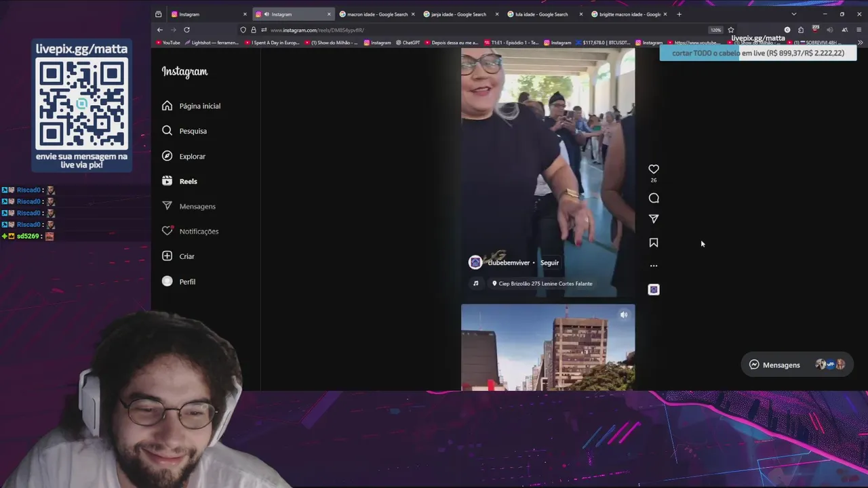Bookmark this page with star icon
Screen dimensions: 868x488
point(731,30)
